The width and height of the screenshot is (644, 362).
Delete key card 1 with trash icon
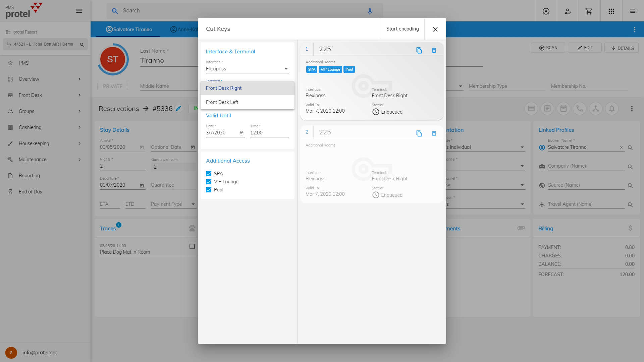click(x=434, y=50)
